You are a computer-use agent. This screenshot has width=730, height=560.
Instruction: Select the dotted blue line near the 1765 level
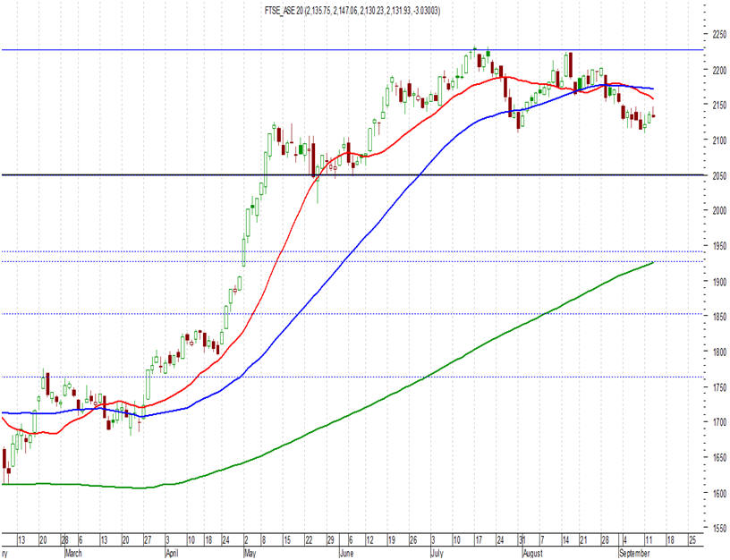pos(352,377)
